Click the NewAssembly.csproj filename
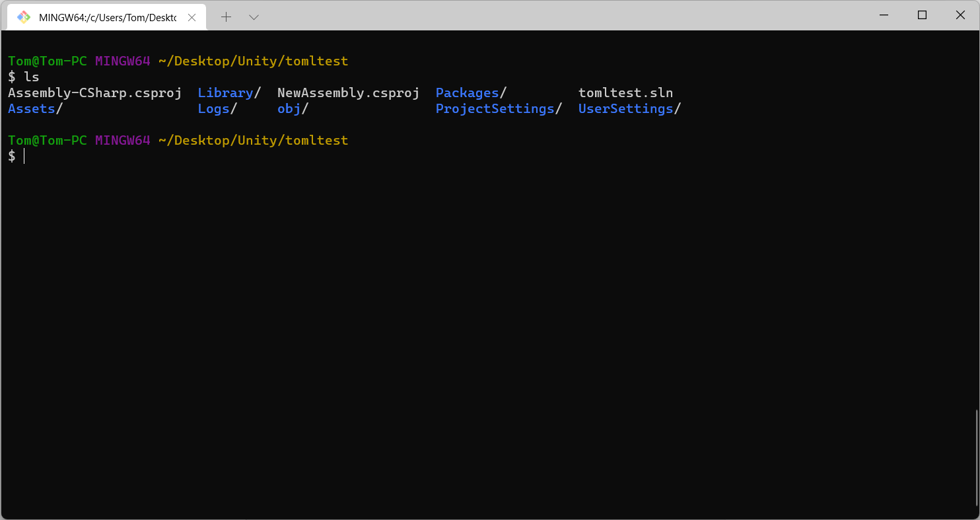 [348, 93]
